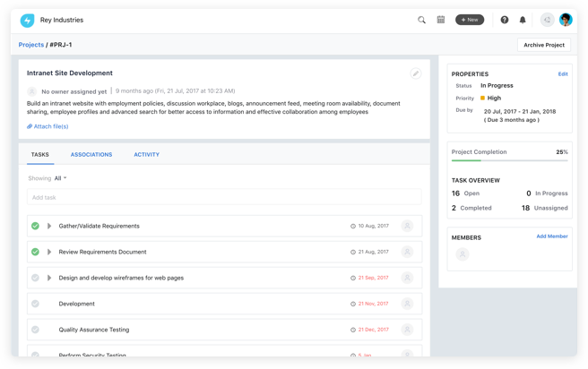The height and width of the screenshot is (369, 588).
Task: Click assignee avatar for Gather/Validate Requirements
Action: click(408, 227)
